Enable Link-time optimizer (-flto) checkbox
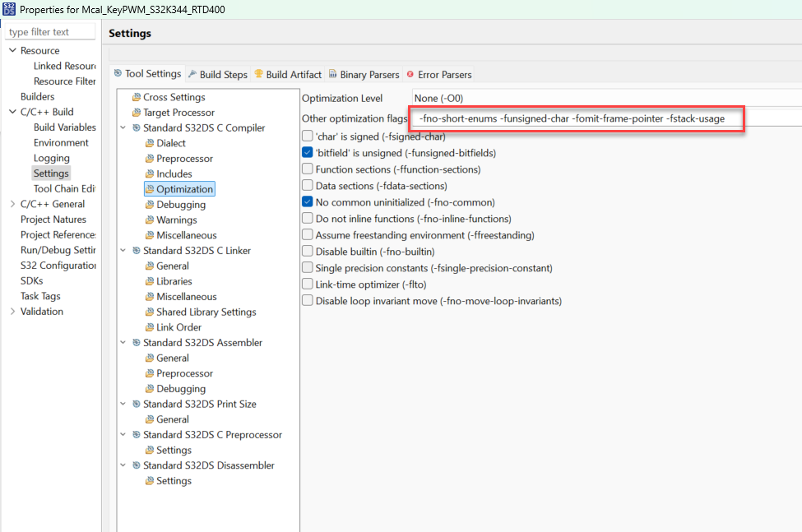 tap(308, 285)
